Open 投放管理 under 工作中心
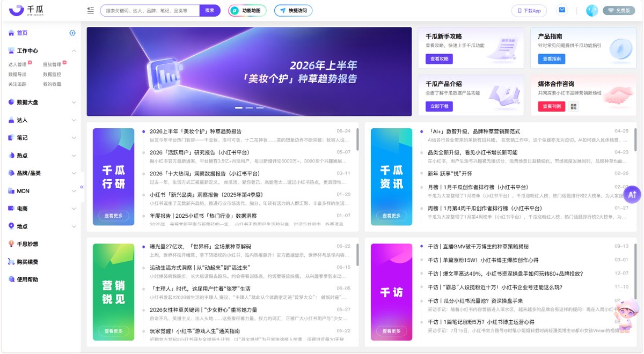The width and height of the screenshot is (644, 354). [x=52, y=64]
